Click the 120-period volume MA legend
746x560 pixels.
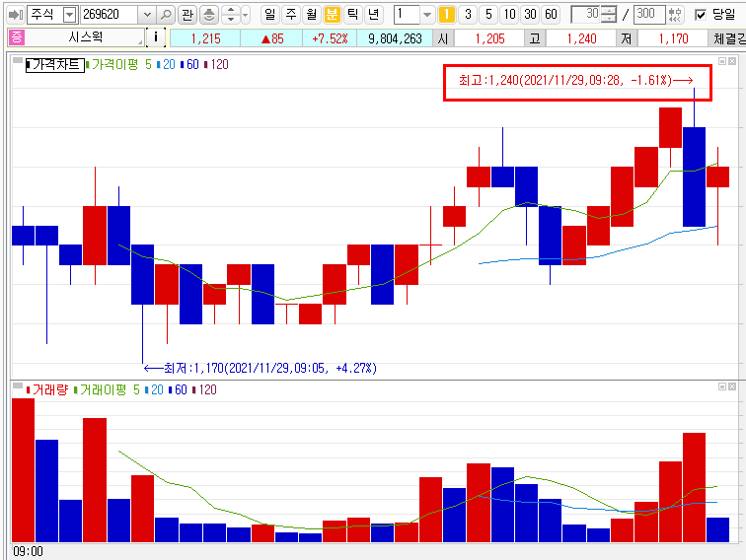click(204, 390)
